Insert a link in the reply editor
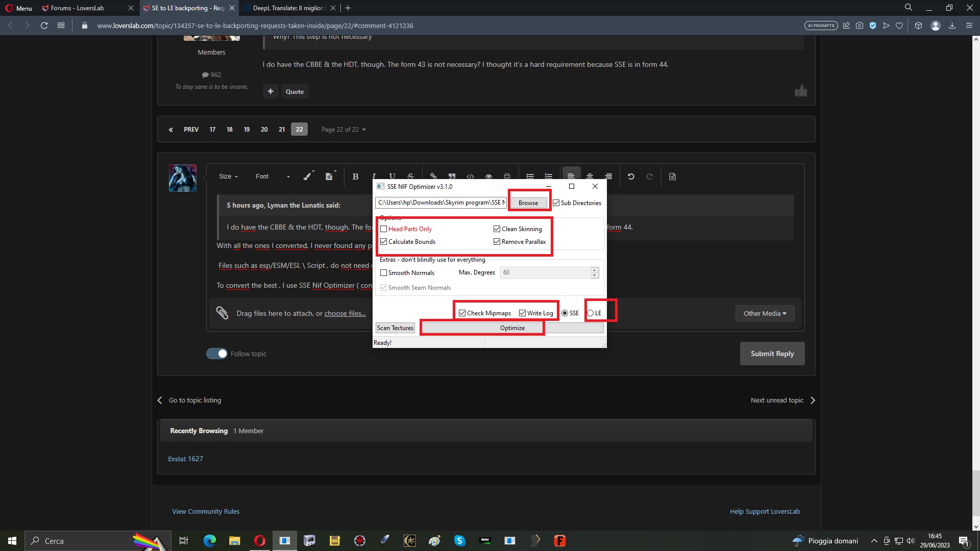The image size is (980, 551). coord(433,177)
